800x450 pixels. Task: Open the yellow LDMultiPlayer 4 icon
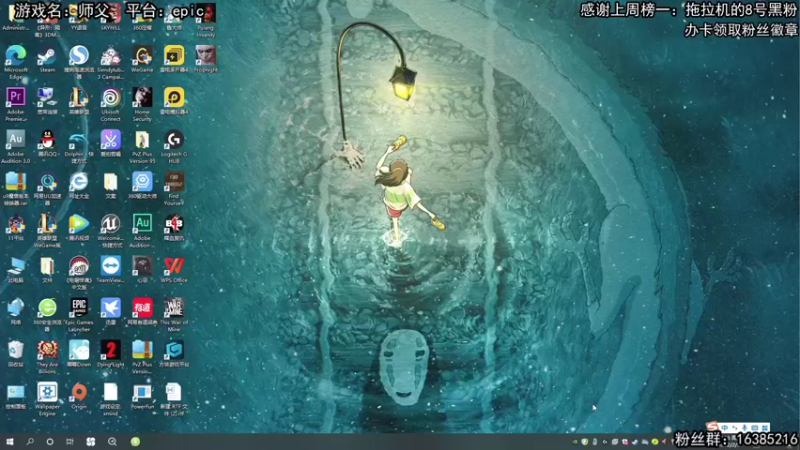[174, 55]
